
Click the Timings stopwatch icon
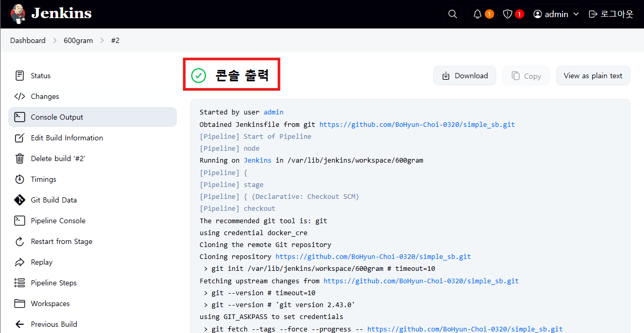20,179
